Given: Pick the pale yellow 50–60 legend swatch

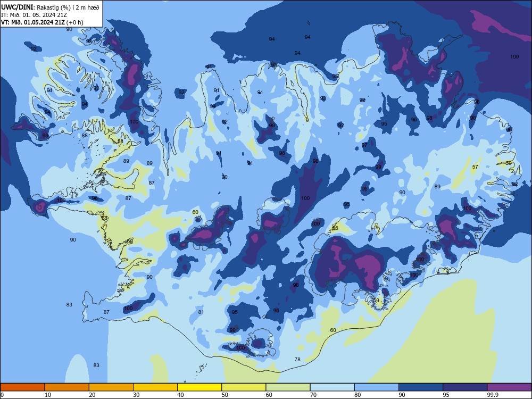Looking at the screenshot, I should [x=244, y=387].
